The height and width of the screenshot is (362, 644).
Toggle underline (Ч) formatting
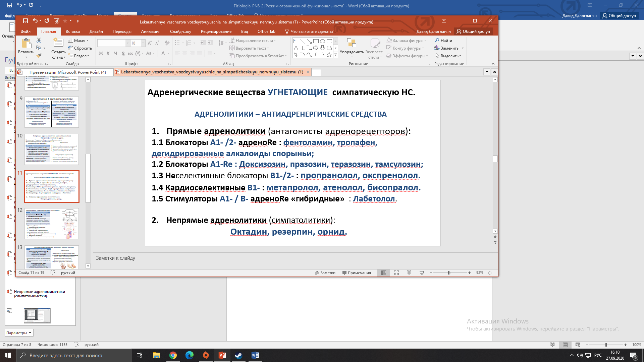pyautogui.click(x=115, y=53)
